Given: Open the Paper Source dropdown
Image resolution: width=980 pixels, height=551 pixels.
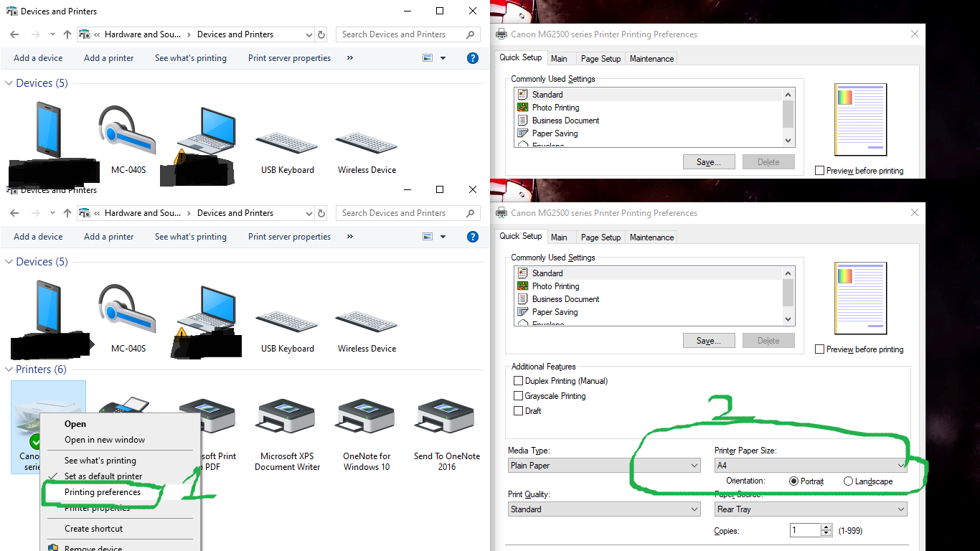Looking at the screenshot, I should tap(811, 509).
